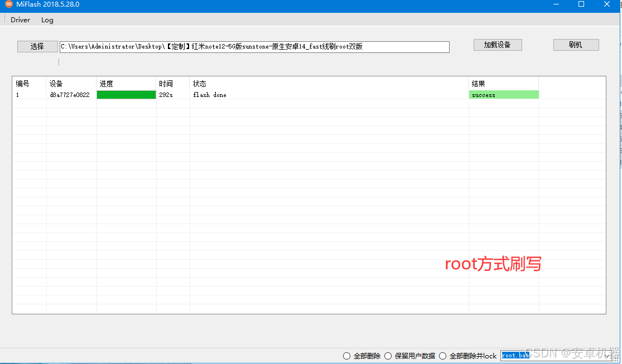This screenshot has width=622, height=364.
Task: Click the 结果 column header
Action: (x=504, y=84)
